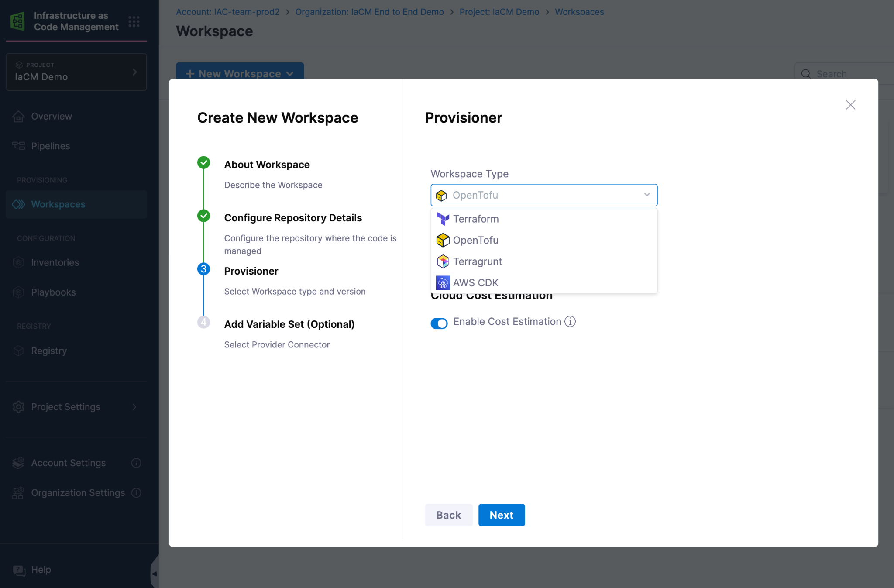Screen dimensions: 894x588
Task: Click the Project Settings gear icon
Action: pyautogui.click(x=18, y=407)
